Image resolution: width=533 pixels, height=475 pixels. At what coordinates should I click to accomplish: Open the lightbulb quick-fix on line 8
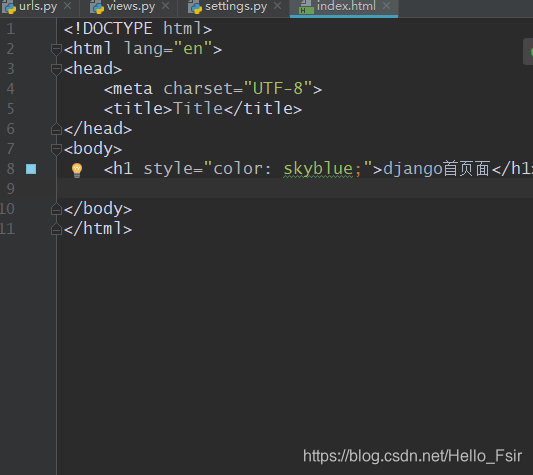point(77,170)
